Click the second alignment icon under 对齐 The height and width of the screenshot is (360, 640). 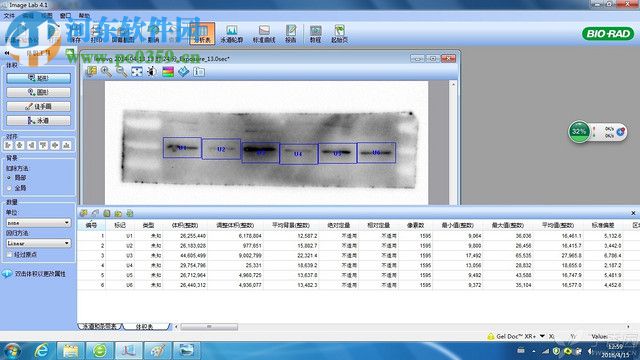(x=20, y=145)
